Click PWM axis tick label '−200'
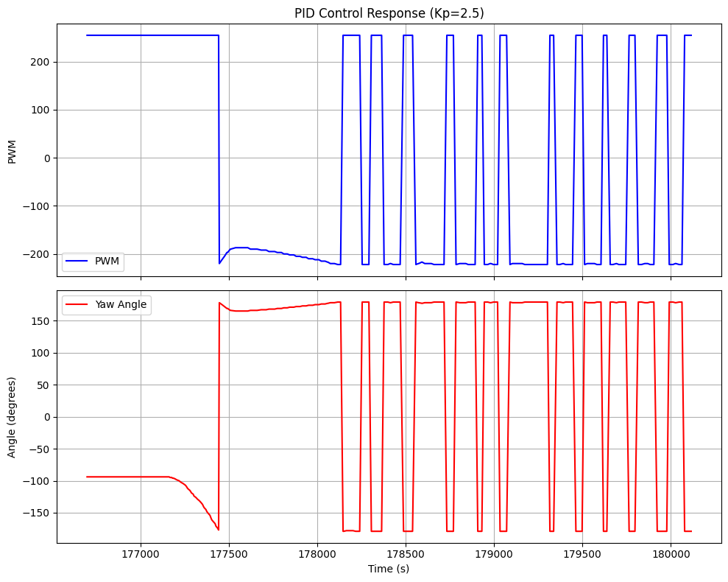This screenshot has height=582, width=728. [x=37, y=255]
